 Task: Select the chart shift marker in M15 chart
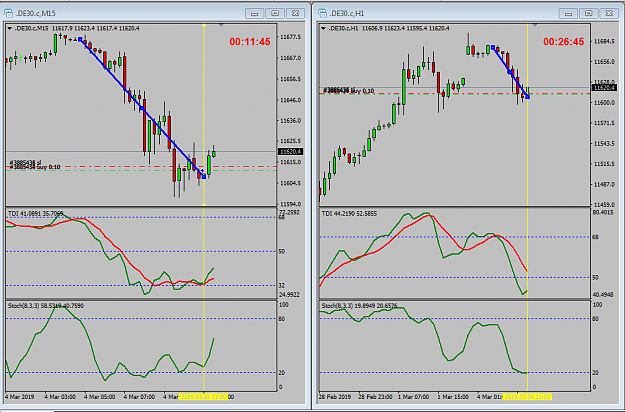[221, 25]
